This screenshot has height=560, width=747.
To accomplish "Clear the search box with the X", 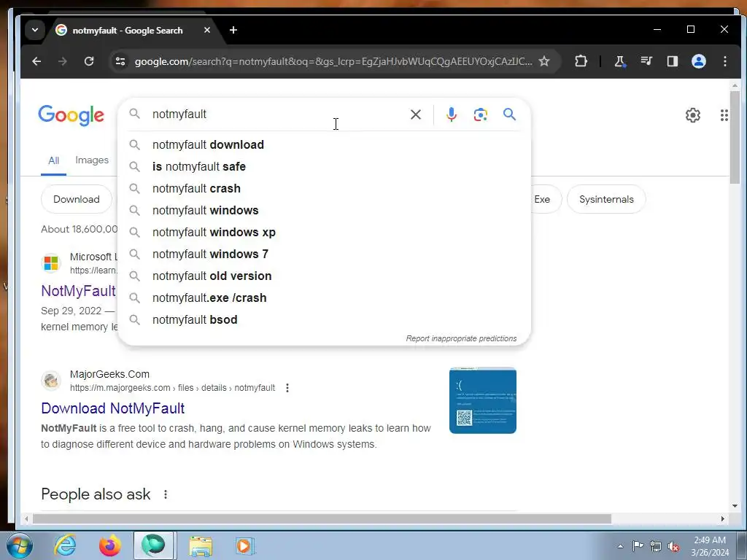I will pyautogui.click(x=415, y=114).
